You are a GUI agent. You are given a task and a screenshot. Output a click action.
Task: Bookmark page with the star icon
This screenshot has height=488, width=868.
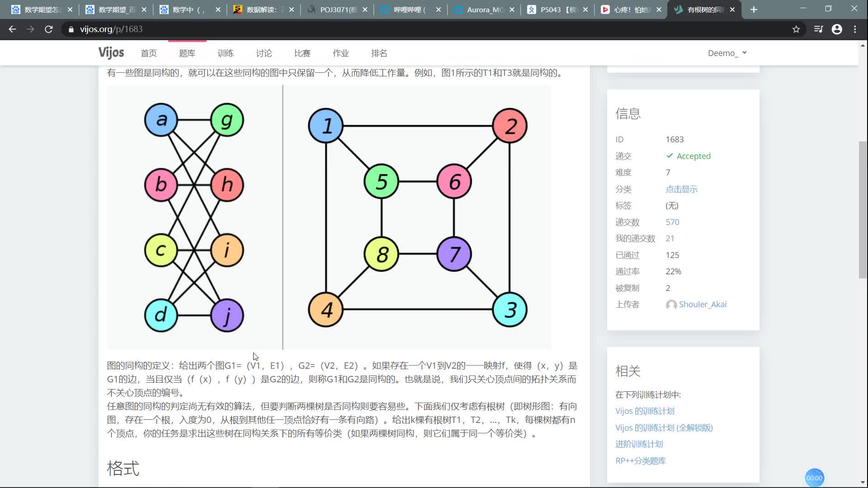click(796, 29)
